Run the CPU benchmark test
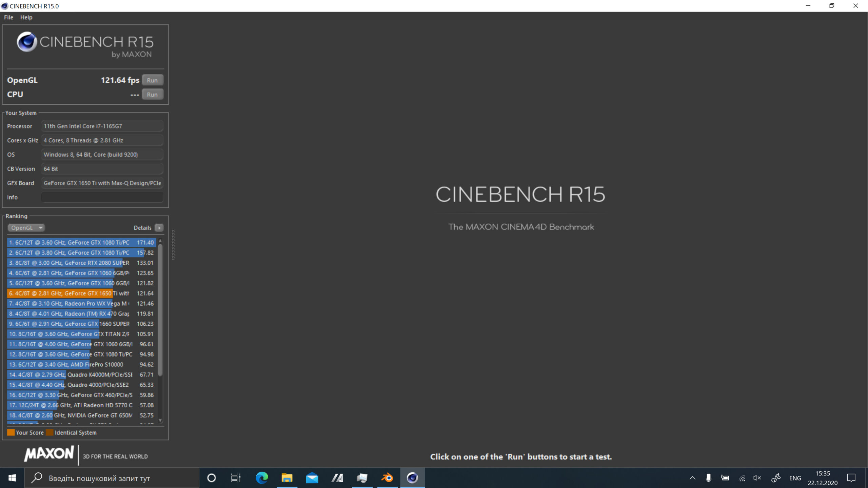Screen dimensions: 868x488 152,95
